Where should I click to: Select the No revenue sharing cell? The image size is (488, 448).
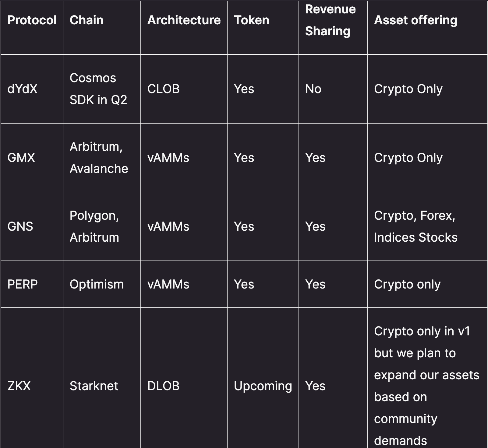click(x=313, y=89)
